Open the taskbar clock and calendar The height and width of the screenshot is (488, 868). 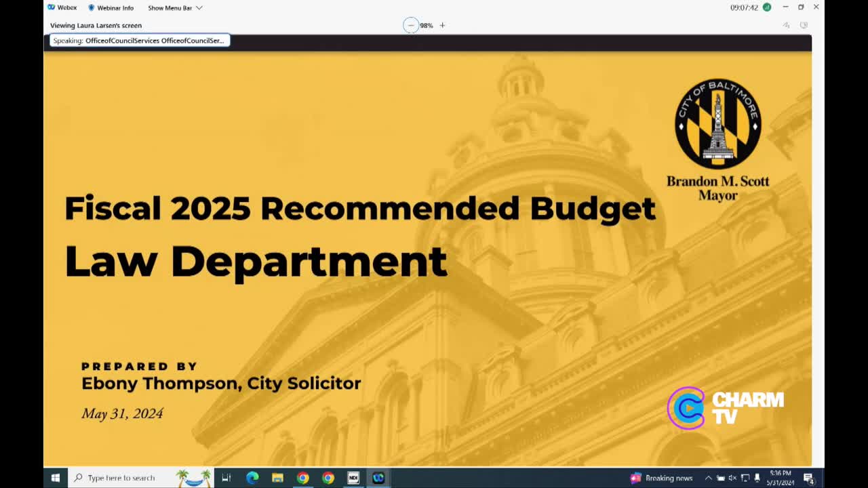pyautogui.click(x=780, y=478)
